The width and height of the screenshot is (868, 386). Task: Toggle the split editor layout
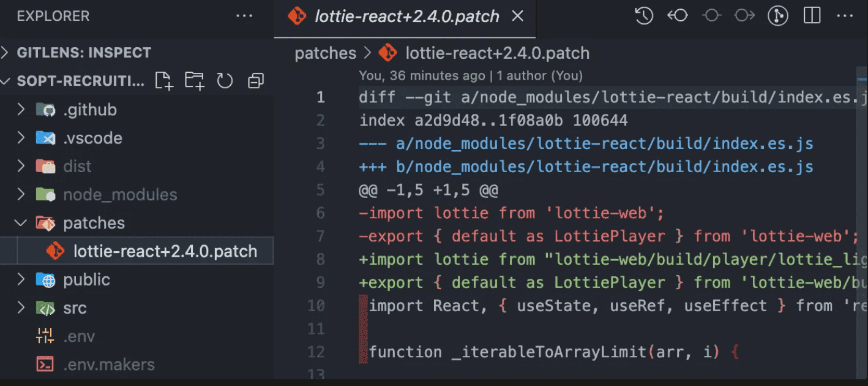coord(812,16)
